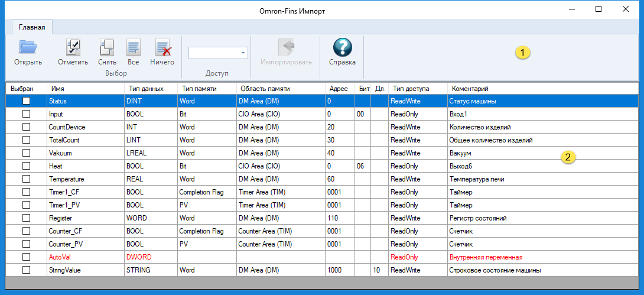Click the Коментарий column header
The image size is (644, 295).
tap(543, 88)
